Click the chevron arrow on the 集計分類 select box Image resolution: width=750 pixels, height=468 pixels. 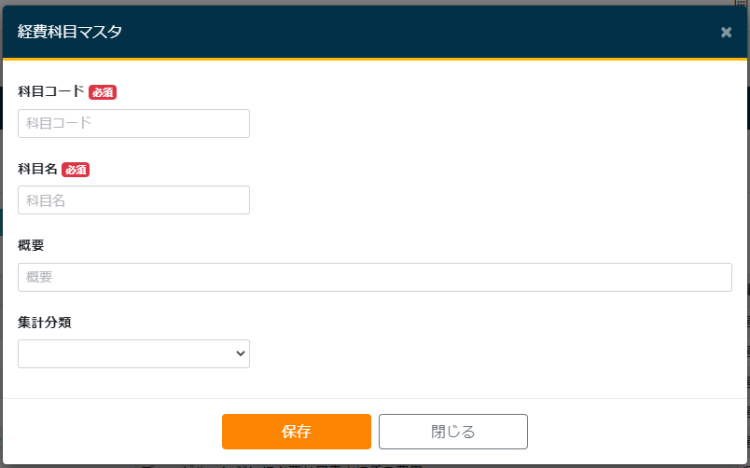(240, 353)
